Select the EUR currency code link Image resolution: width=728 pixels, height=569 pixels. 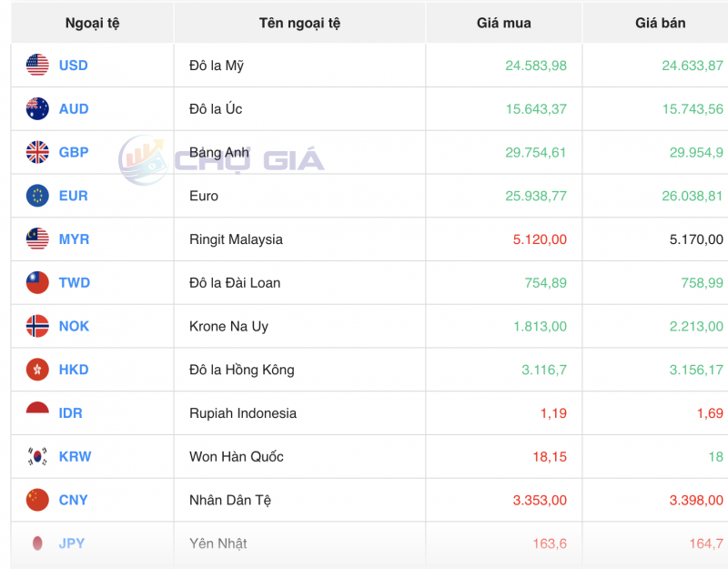coord(74,196)
